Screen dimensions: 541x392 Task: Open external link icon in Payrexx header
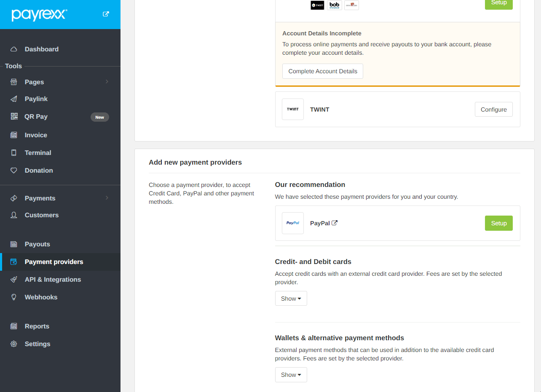pos(106,14)
